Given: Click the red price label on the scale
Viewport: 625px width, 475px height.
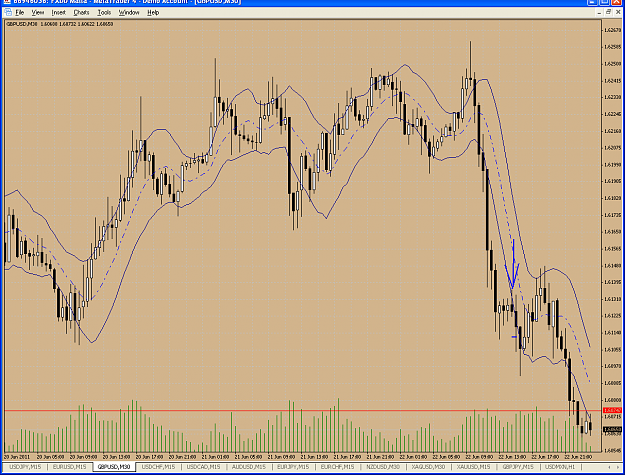Looking at the screenshot, I should [612, 410].
